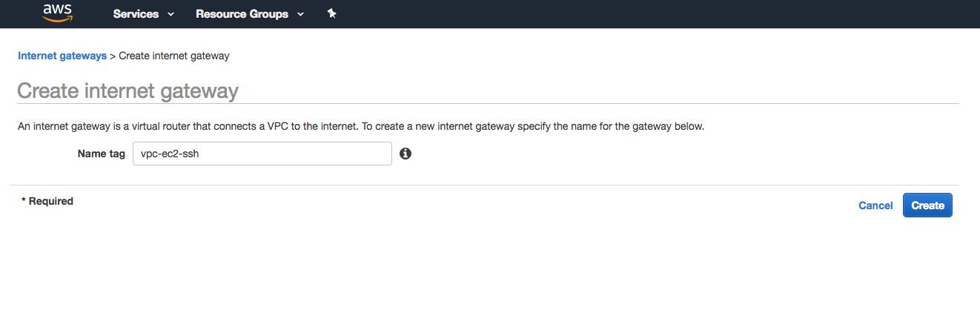Screen dimensions: 980x319
Task: Expand the Services dropdown arrow
Action: (x=171, y=14)
